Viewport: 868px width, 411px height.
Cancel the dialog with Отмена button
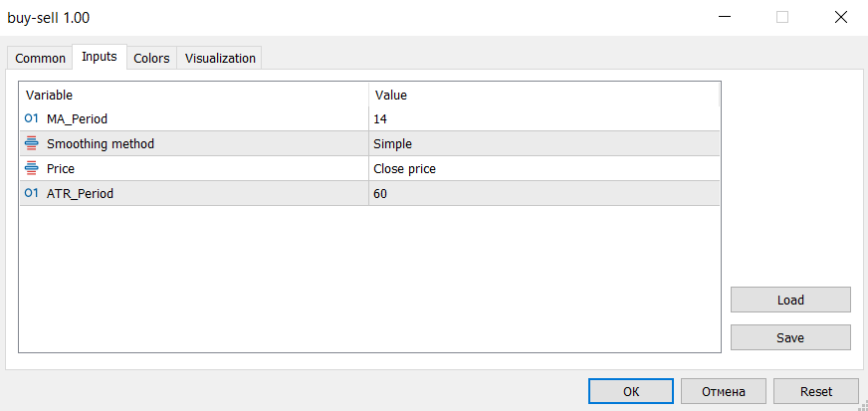(x=724, y=391)
